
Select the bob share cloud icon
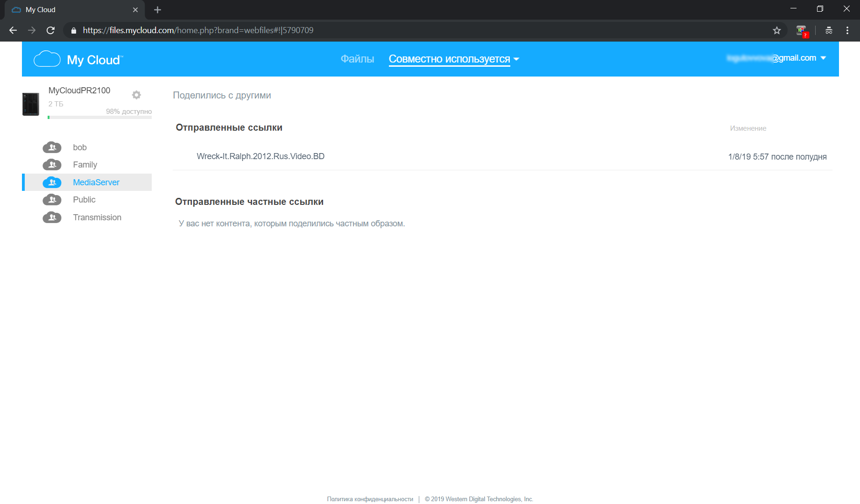52,147
